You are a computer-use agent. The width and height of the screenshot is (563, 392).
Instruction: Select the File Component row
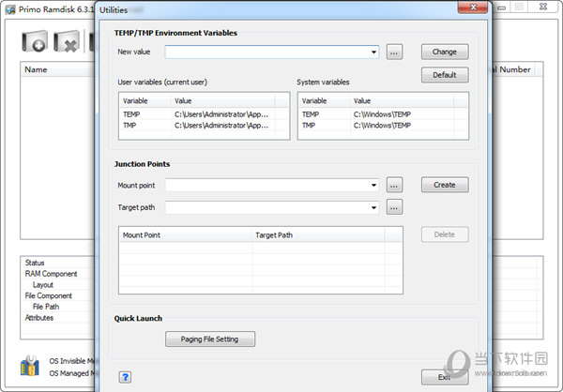(x=59, y=295)
